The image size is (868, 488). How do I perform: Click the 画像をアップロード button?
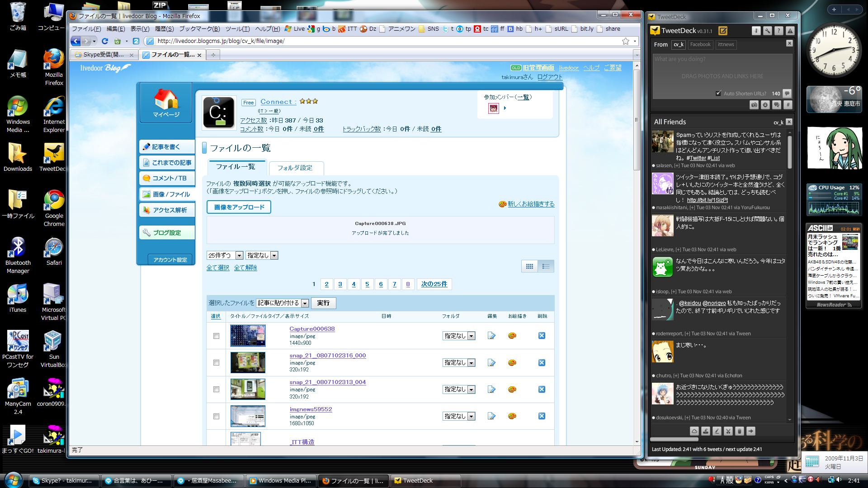(x=239, y=207)
